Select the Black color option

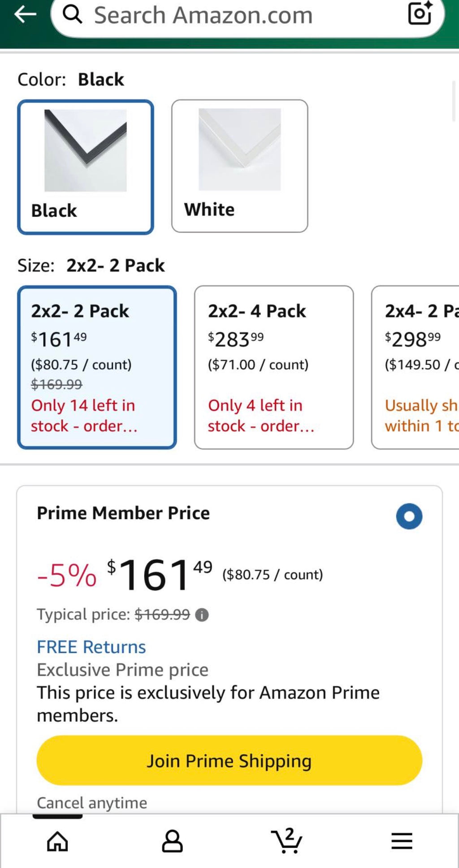tap(86, 167)
